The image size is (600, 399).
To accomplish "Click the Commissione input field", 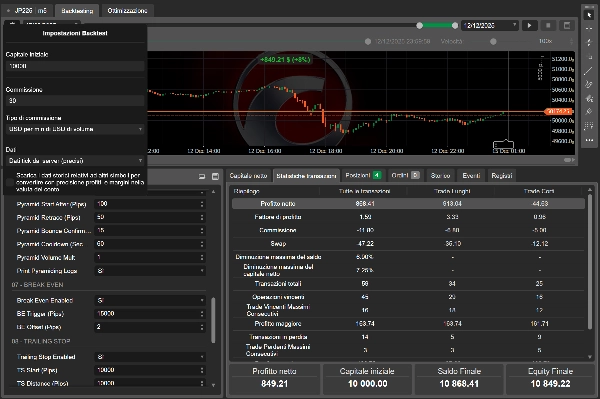I will click(x=75, y=101).
